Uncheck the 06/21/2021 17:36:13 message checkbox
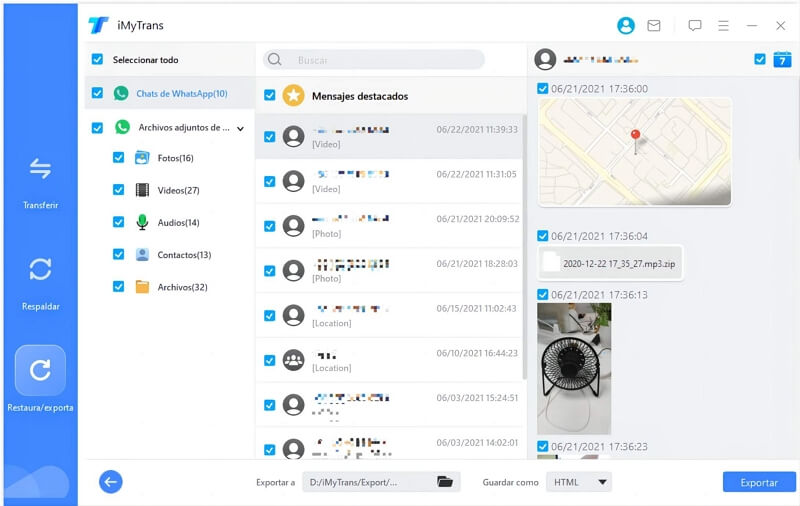This screenshot has height=506, width=800. pos(542,294)
